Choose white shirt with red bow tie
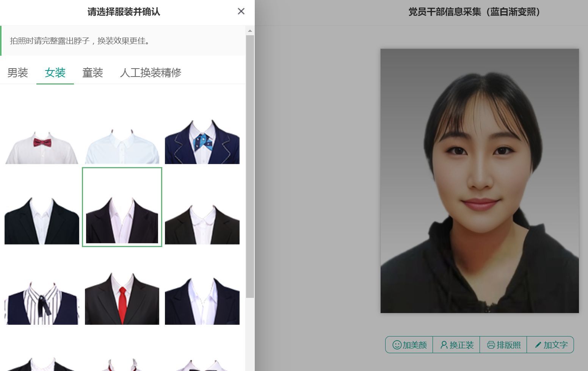This screenshot has width=588, height=371. click(x=42, y=147)
